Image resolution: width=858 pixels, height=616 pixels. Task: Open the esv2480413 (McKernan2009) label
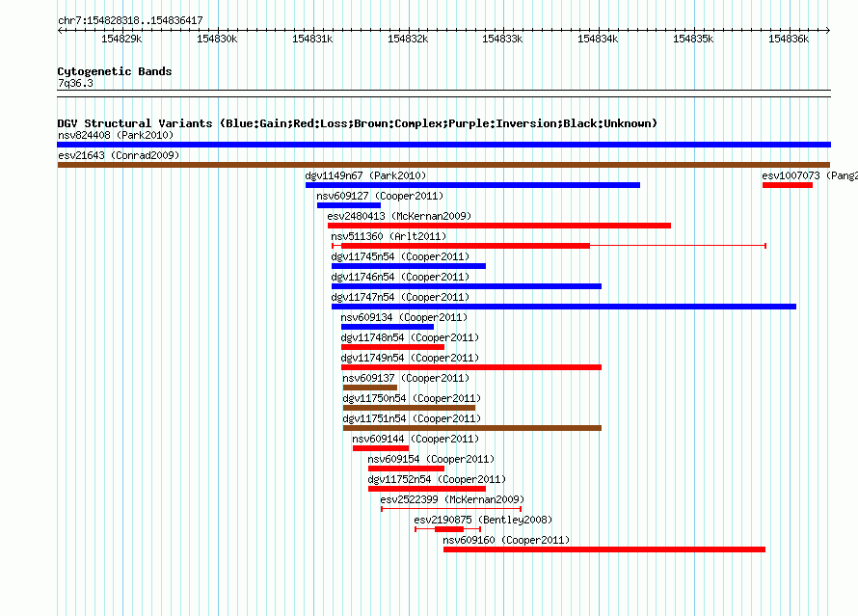[x=399, y=216]
